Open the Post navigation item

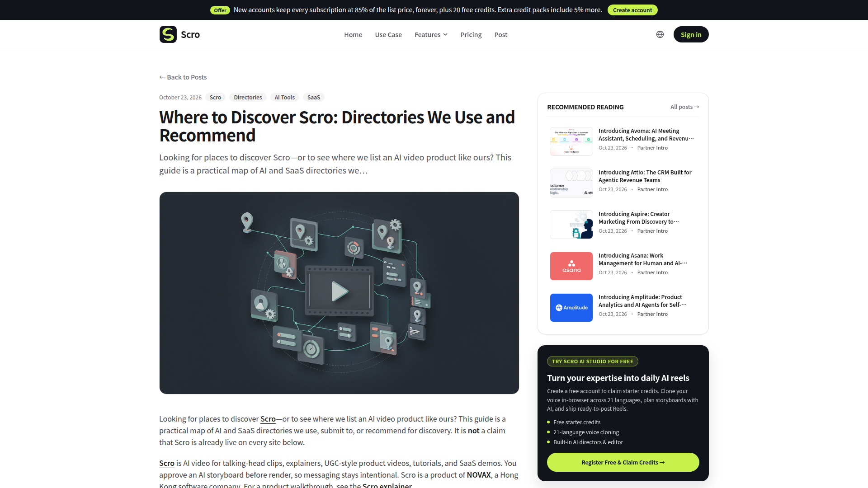[x=501, y=35]
